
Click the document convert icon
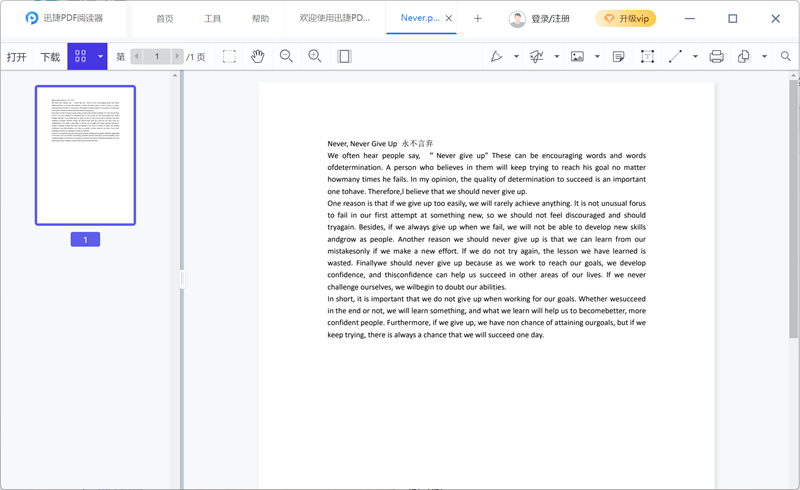point(744,56)
